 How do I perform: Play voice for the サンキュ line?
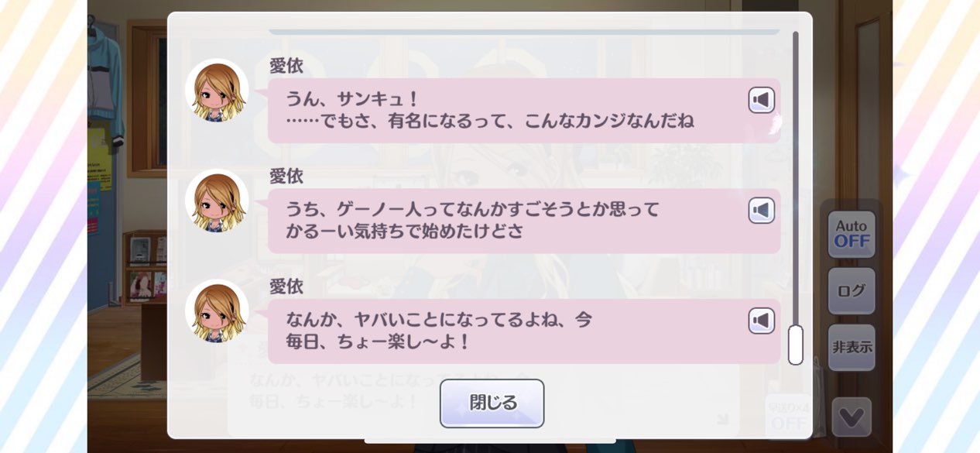coord(762,100)
